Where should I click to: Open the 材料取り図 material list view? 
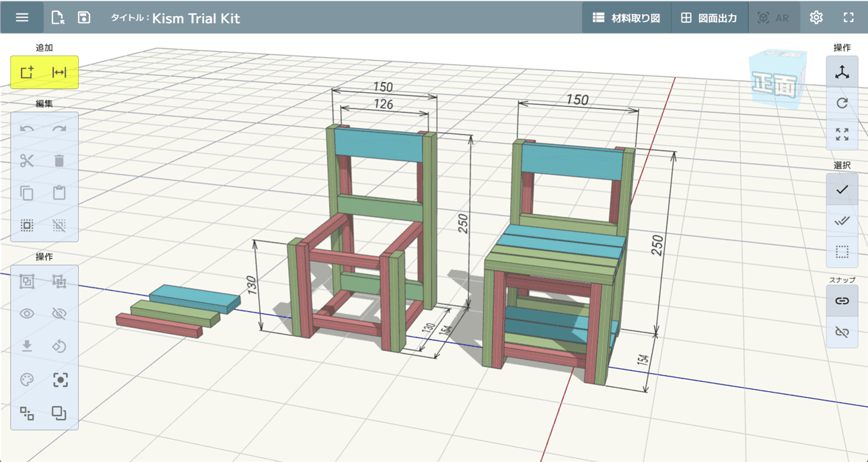(x=626, y=18)
